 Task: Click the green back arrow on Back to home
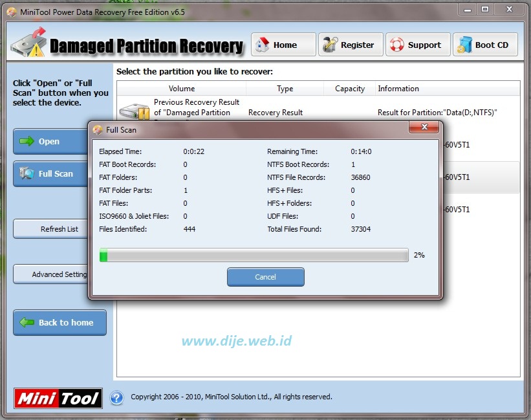pos(27,322)
